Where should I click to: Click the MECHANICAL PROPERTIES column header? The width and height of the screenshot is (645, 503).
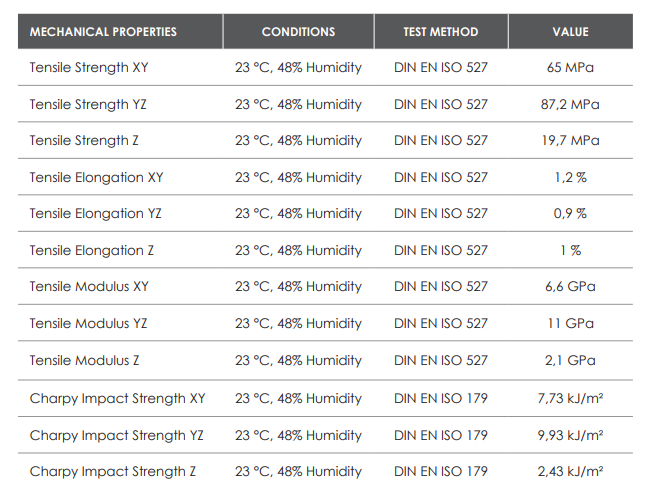[x=103, y=32]
